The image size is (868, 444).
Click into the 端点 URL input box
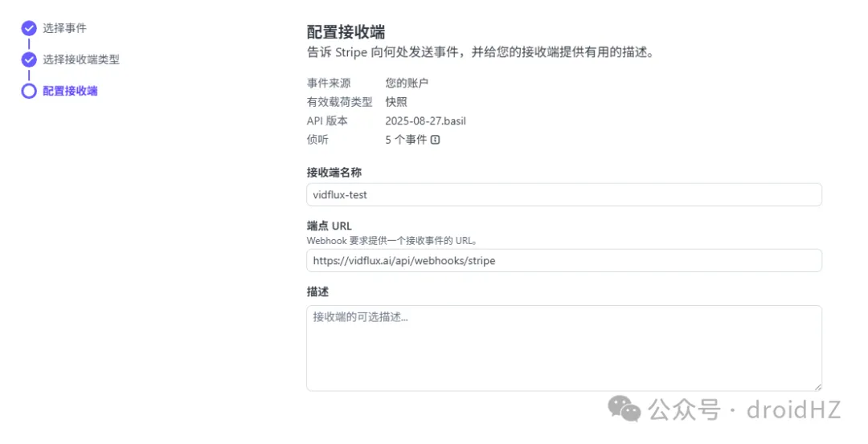pyautogui.click(x=563, y=260)
